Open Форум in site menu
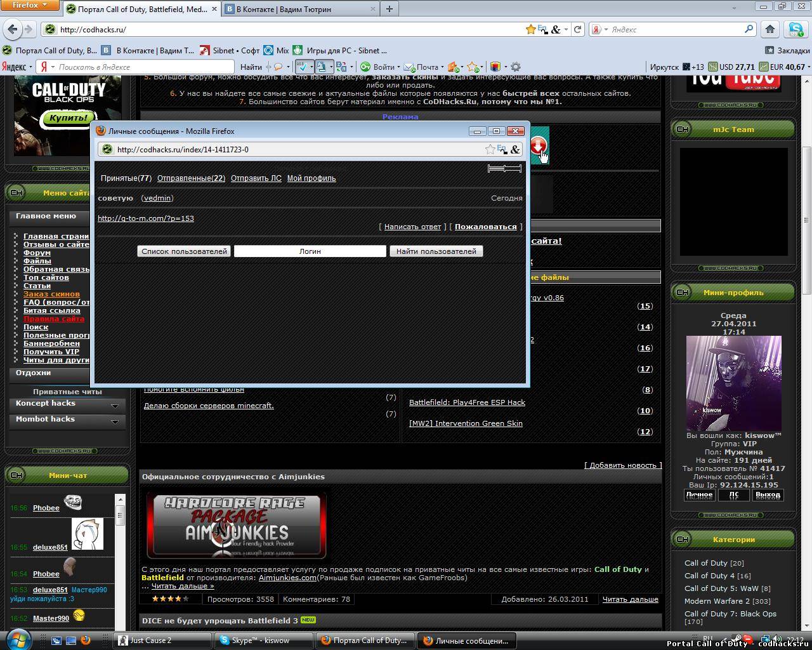The width and height of the screenshot is (812, 650). coord(37,253)
